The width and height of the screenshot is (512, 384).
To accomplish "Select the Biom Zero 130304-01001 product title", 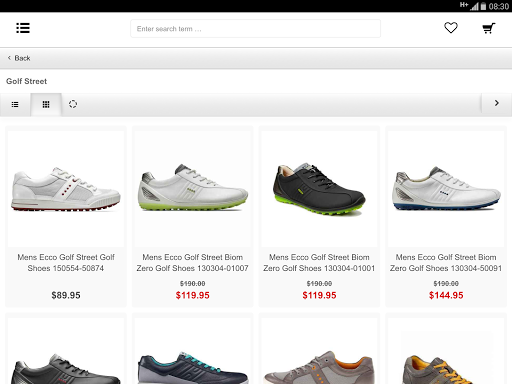I will [319, 263].
